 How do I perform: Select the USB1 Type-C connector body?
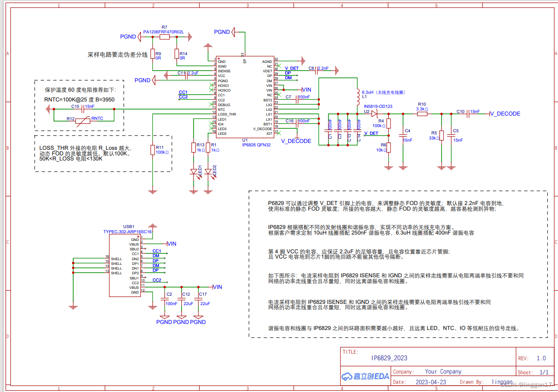(125, 265)
